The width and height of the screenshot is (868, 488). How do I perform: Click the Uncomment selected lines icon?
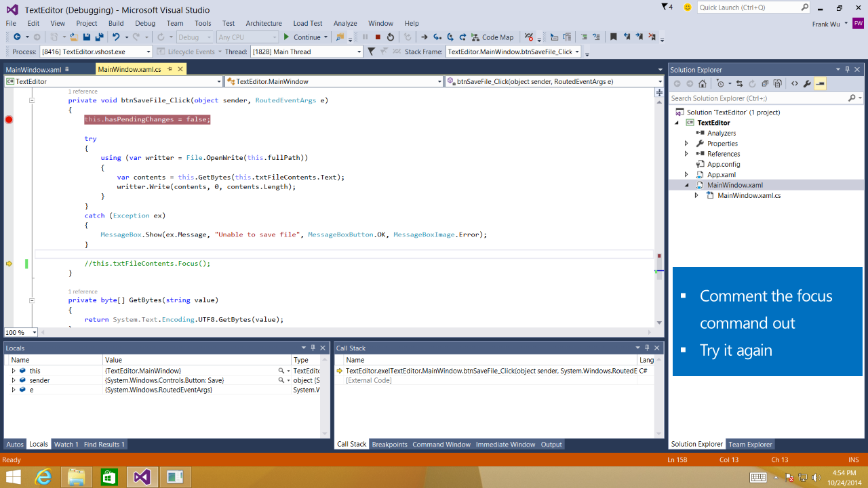596,37
